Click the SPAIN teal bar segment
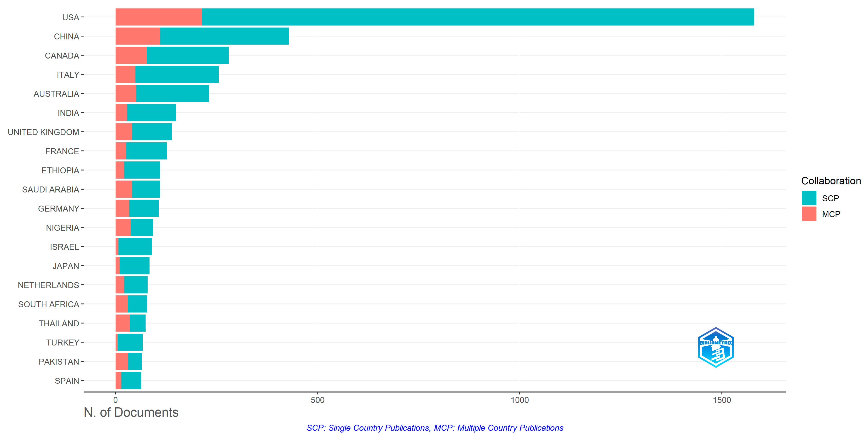 click(131, 380)
